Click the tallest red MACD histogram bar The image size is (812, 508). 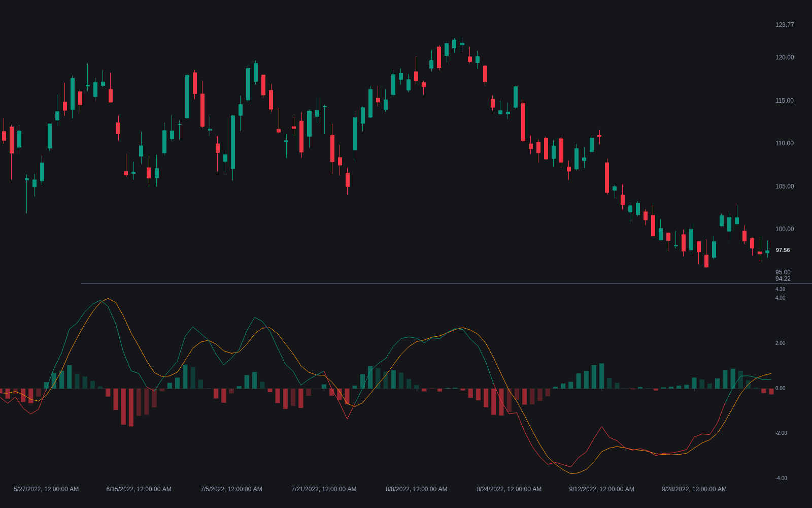(131, 407)
